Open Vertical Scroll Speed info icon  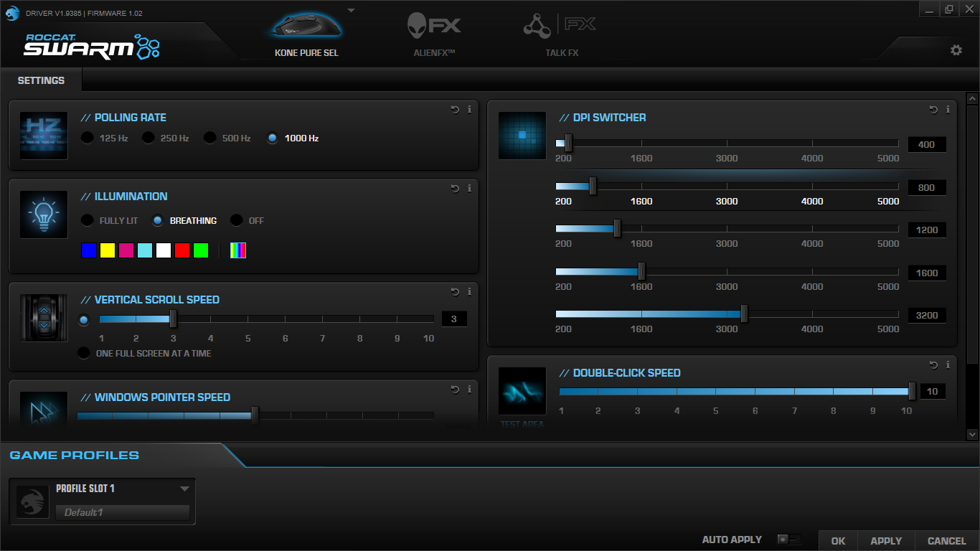point(469,292)
